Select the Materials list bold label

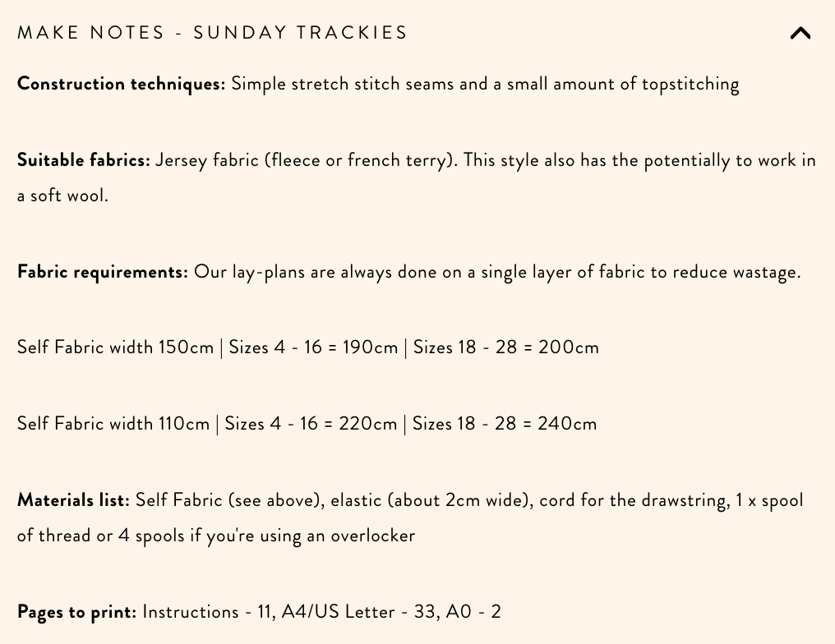(72, 499)
